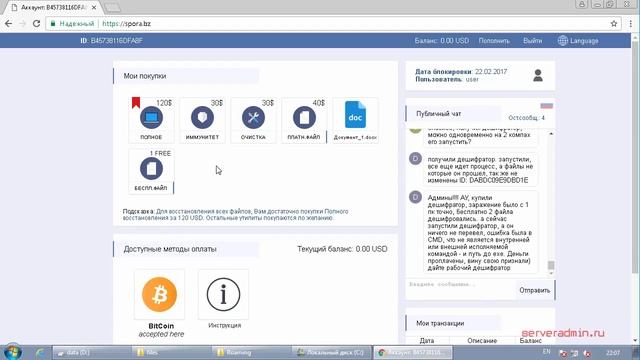Screen dimensions: 640x360
Task: Open Internet Explorer from taskbar
Action: 40,352
